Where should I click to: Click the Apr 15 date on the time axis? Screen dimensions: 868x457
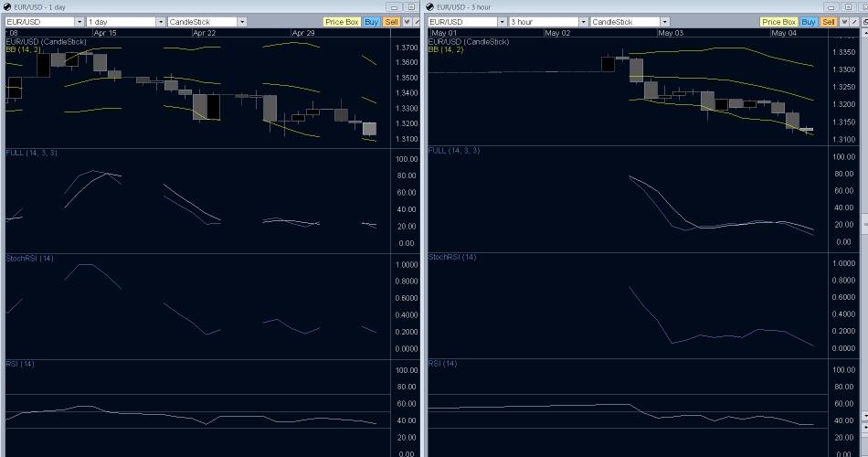click(x=105, y=33)
